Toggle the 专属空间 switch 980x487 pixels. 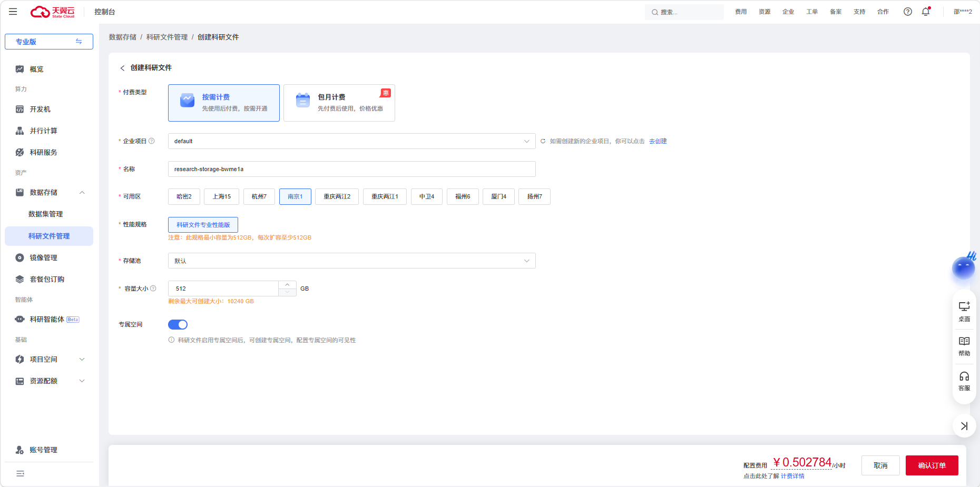tap(178, 324)
